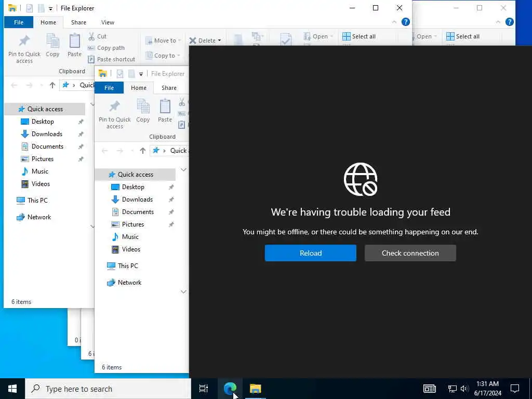Open Delete dropdown in back File Explorer
The height and width of the screenshot is (399, 532).
(x=205, y=41)
